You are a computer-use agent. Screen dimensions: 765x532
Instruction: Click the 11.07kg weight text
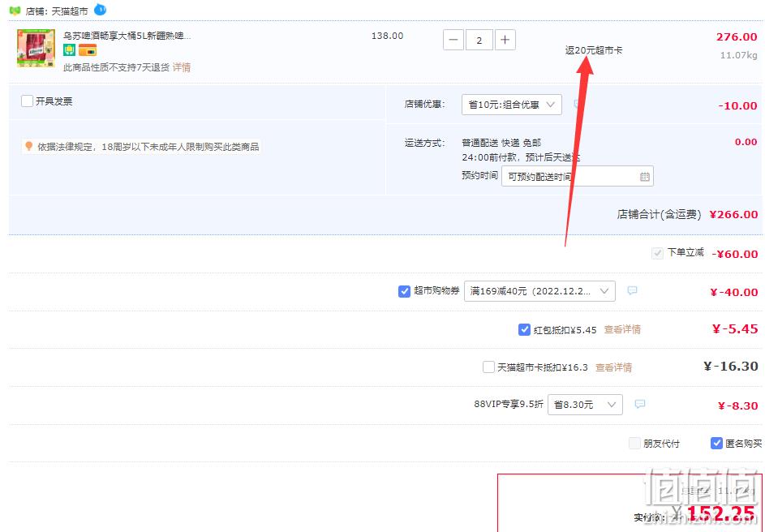pyautogui.click(x=739, y=55)
